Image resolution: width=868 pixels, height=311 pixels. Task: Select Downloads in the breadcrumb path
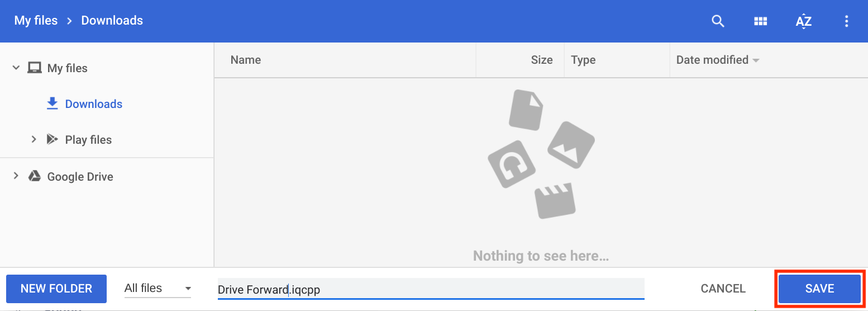[112, 21]
